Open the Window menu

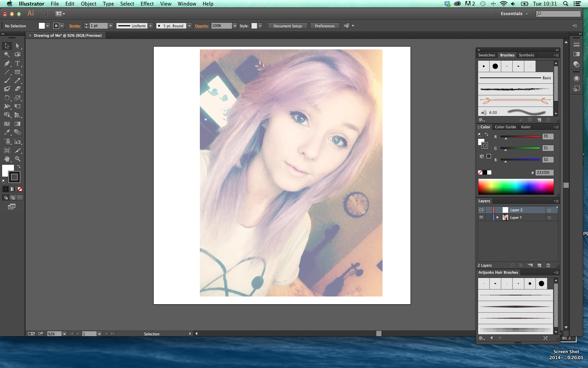click(x=187, y=4)
